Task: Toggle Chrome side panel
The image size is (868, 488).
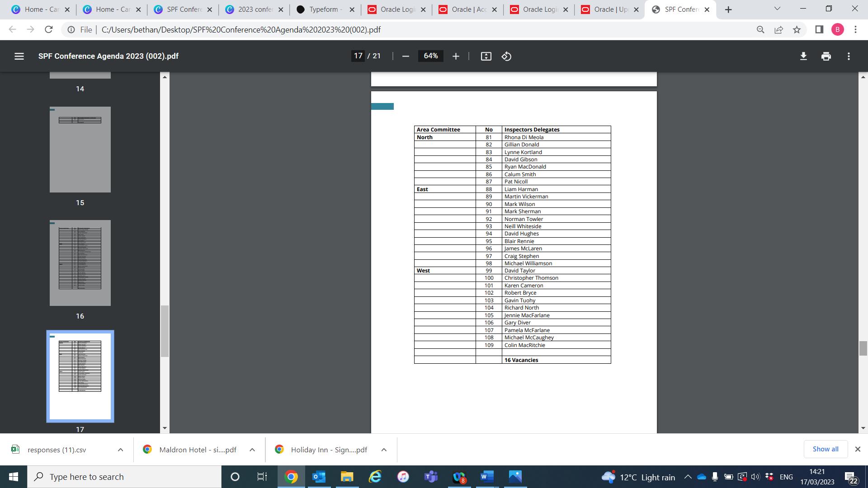Action: 819,30
